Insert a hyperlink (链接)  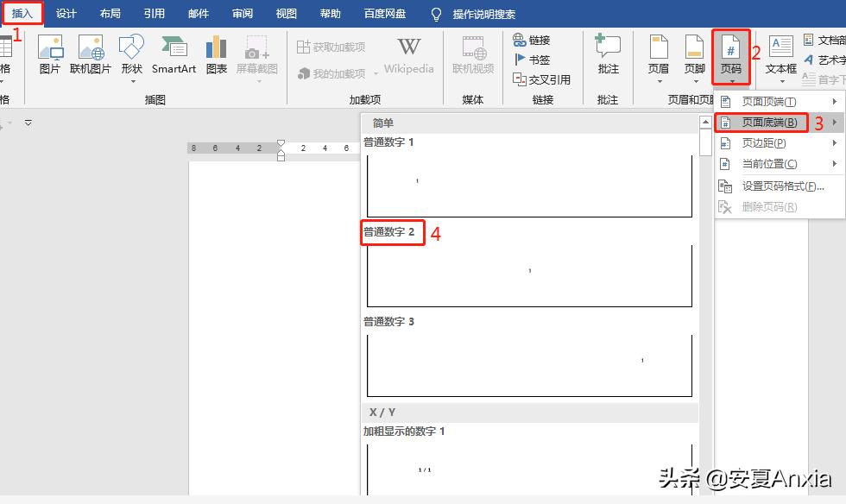pyautogui.click(x=534, y=39)
